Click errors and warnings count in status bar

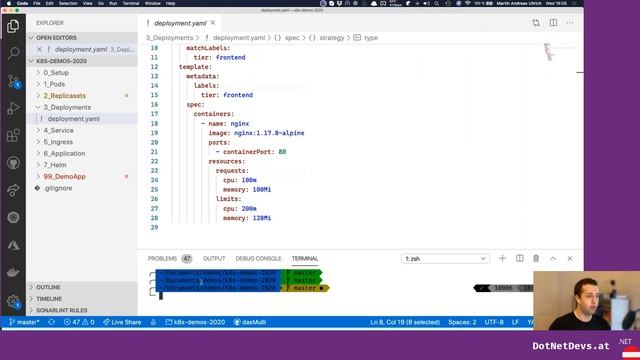[79, 322]
